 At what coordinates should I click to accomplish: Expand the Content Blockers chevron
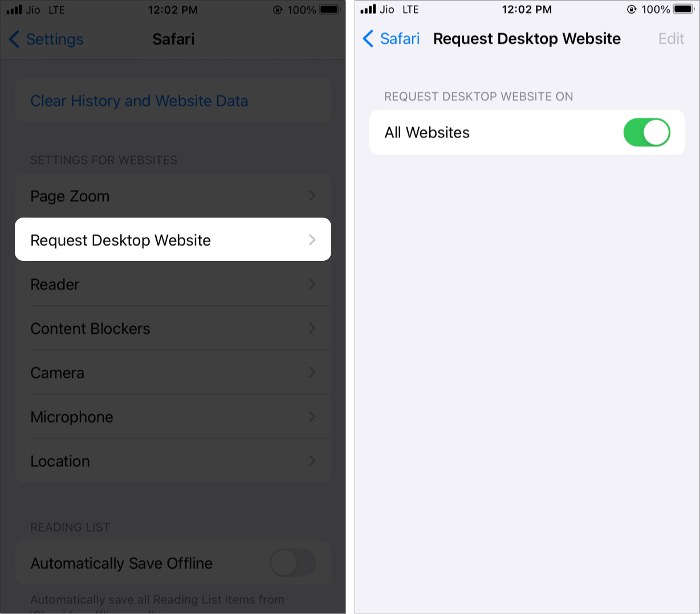pos(312,328)
